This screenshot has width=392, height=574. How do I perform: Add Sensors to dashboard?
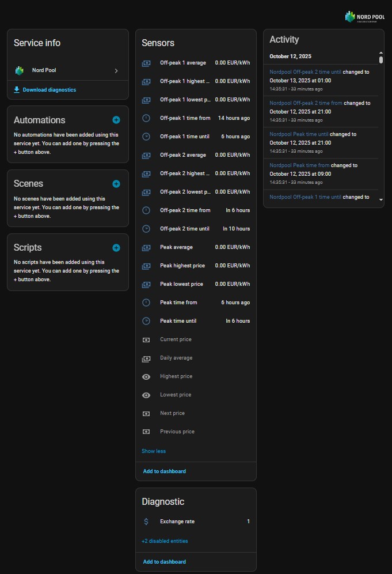pyautogui.click(x=165, y=471)
